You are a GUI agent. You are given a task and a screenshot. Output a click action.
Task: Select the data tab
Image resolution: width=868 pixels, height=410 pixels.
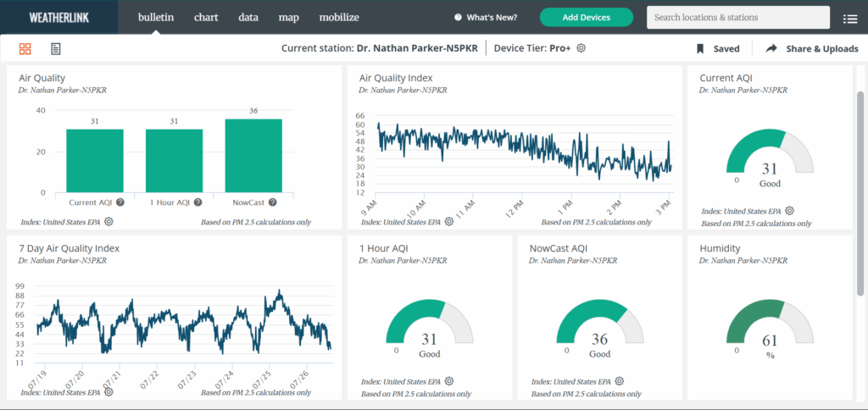click(248, 17)
